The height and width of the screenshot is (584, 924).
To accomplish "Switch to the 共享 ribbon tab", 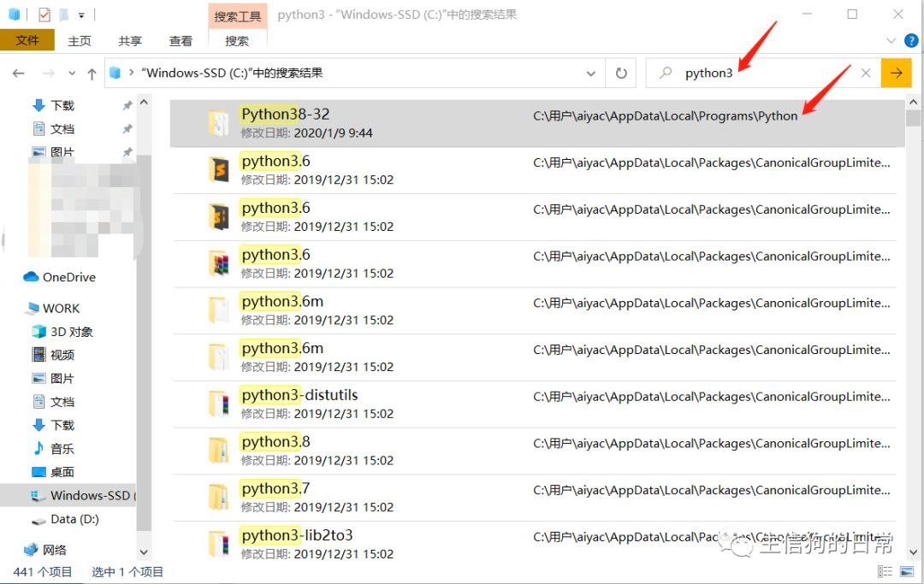I will [130, 41].
